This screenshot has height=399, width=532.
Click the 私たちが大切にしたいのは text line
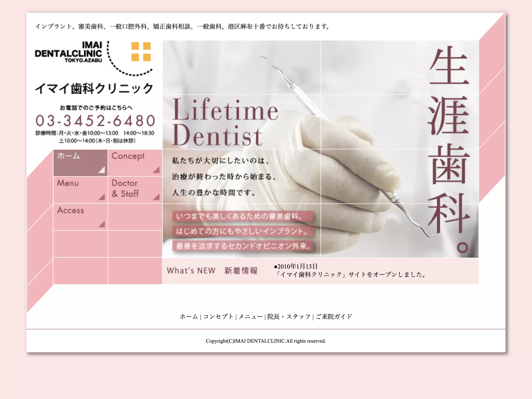point(220,161)
